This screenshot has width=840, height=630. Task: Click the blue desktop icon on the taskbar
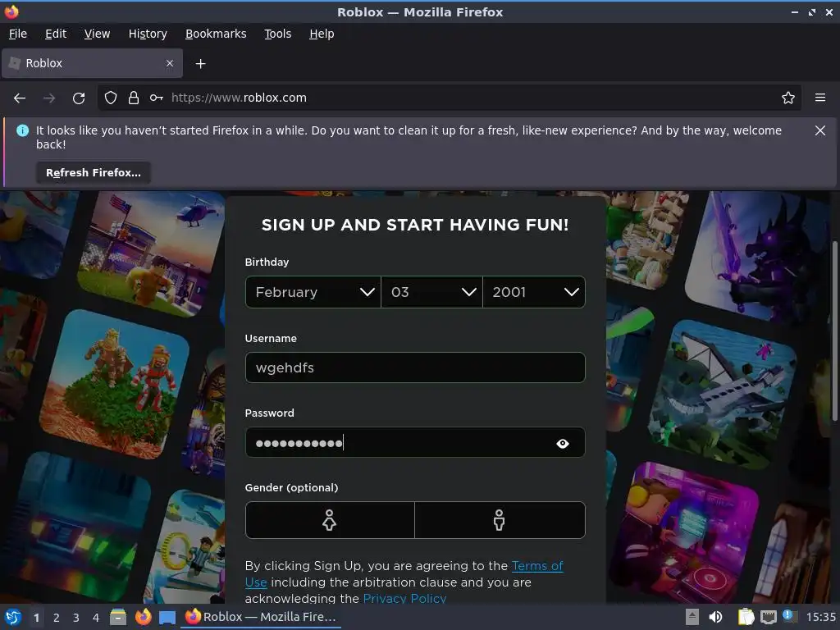(x=167, y=618)
